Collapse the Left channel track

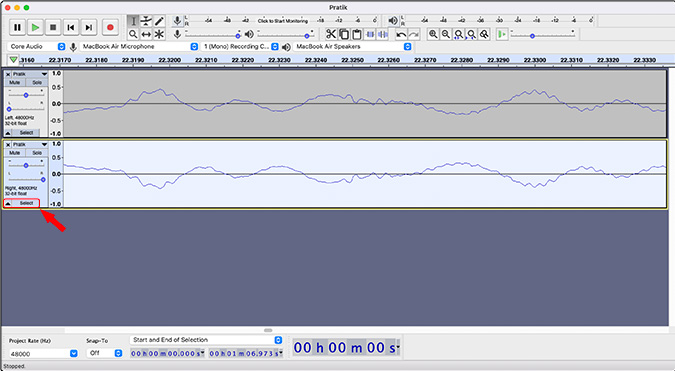(x=8, y=133)
